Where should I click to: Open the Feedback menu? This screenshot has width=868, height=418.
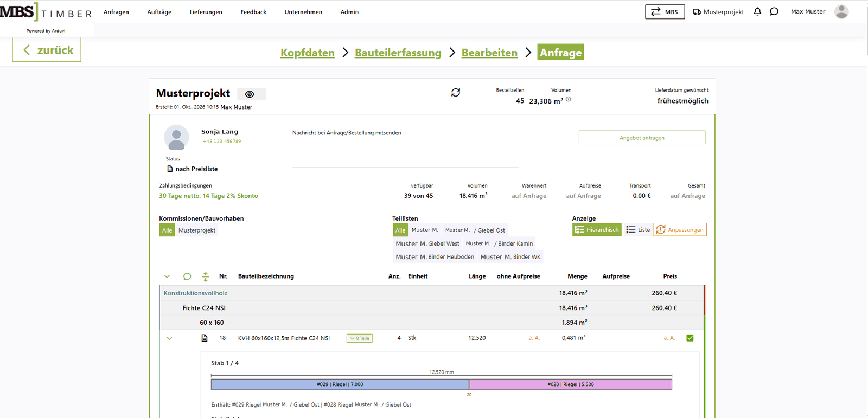point(253,12)
